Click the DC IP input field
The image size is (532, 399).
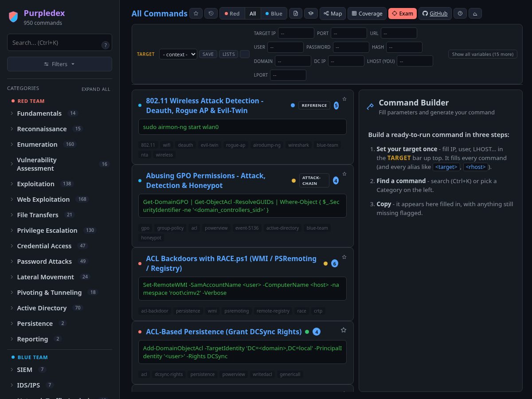tap(346, 61)
